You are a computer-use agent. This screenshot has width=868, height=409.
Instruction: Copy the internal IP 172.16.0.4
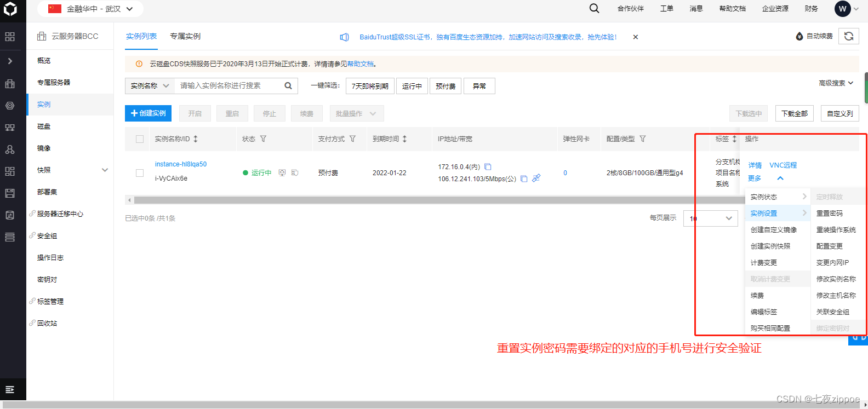(x=488, y=167)
